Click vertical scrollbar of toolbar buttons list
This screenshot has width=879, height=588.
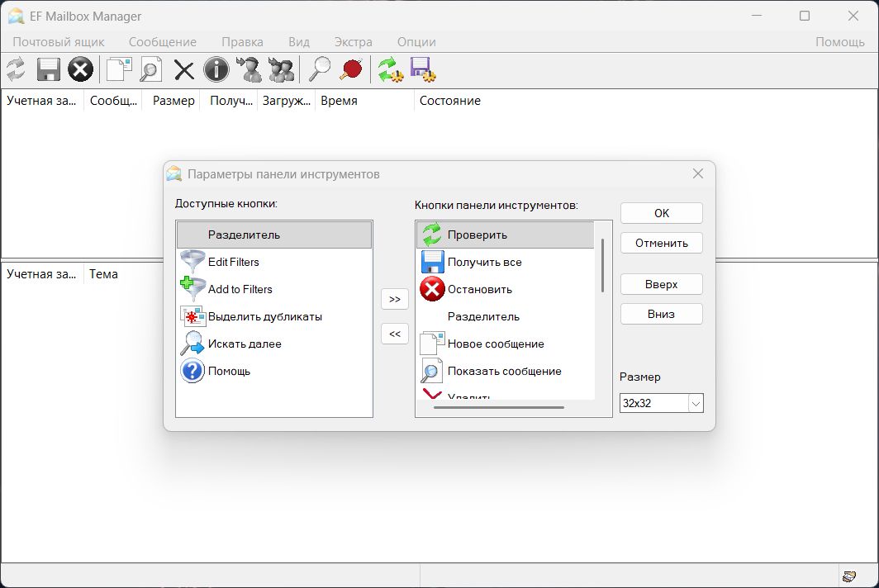coord(602,264)
